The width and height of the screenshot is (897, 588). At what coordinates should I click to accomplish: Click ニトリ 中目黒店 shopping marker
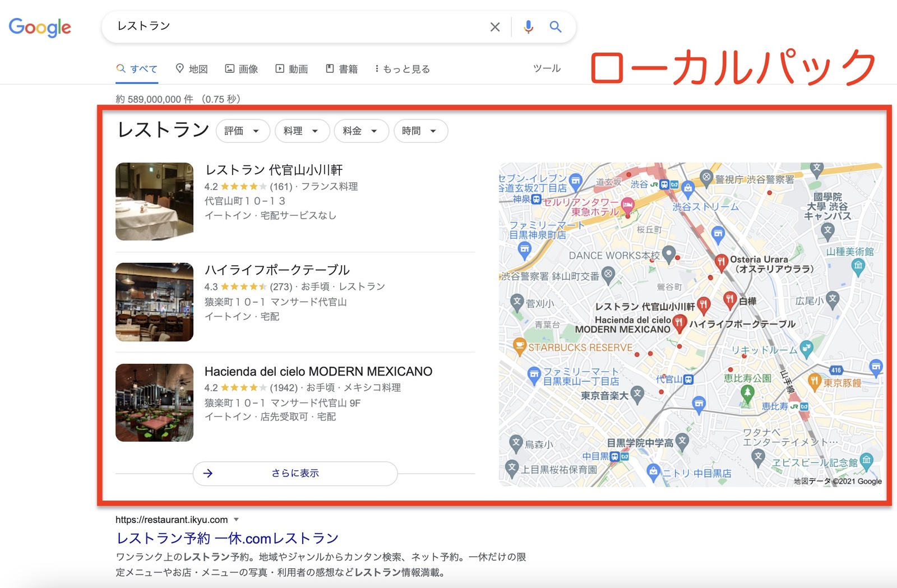653,472
